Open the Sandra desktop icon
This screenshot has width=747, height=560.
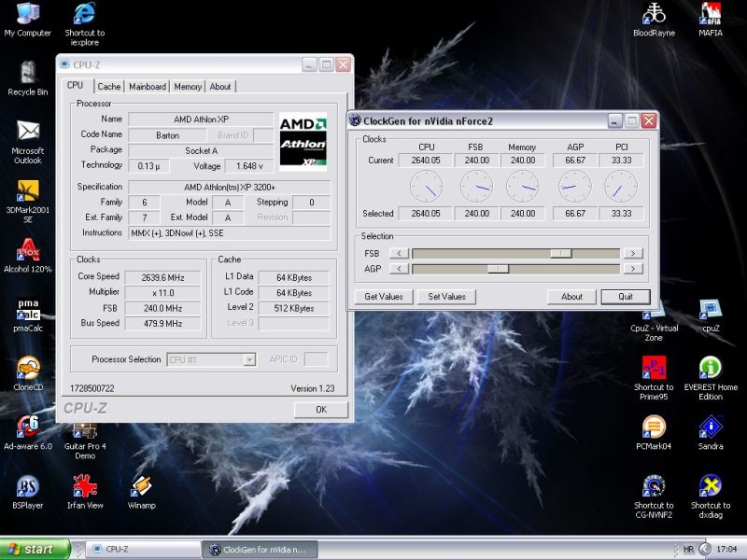tap(710, 427)
